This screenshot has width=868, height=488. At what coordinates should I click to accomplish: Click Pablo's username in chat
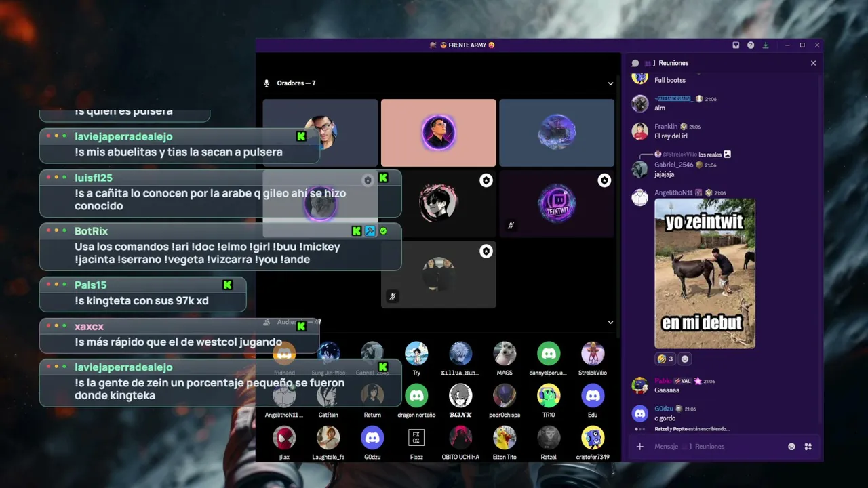click(x=663, y=382)
